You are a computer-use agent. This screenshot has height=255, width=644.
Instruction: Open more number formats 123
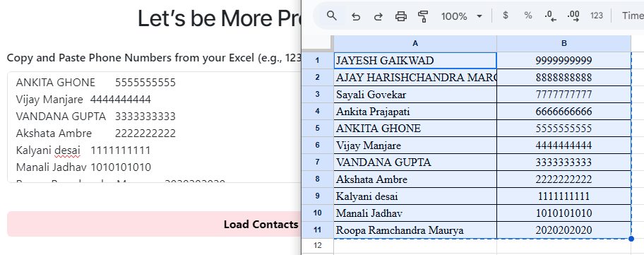[597, 16]
